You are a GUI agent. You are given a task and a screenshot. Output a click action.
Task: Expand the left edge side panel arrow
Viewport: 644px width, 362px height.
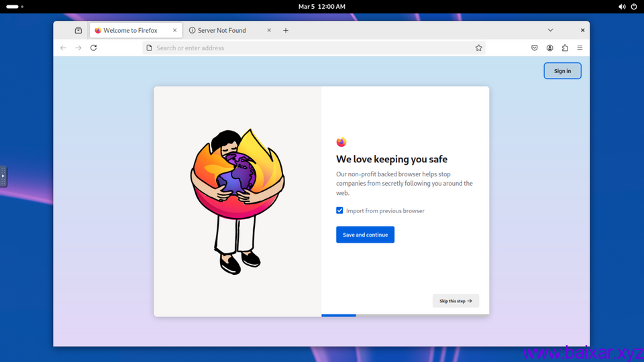[x=3, y=176]
